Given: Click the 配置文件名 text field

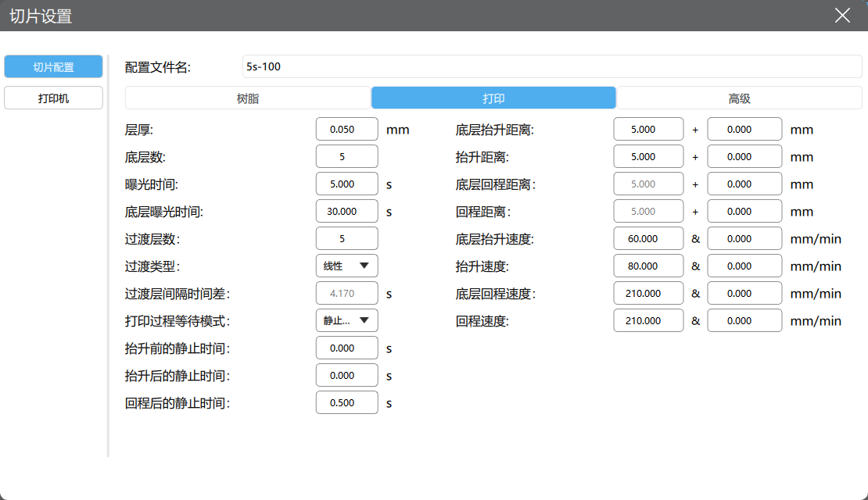Looking at the screenshot, I should coord(551,66).
